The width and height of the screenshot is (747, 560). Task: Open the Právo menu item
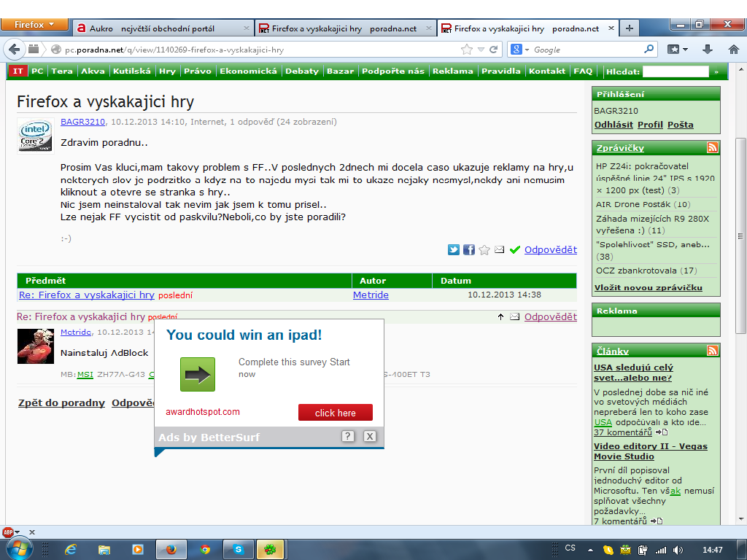pos(197,71)
